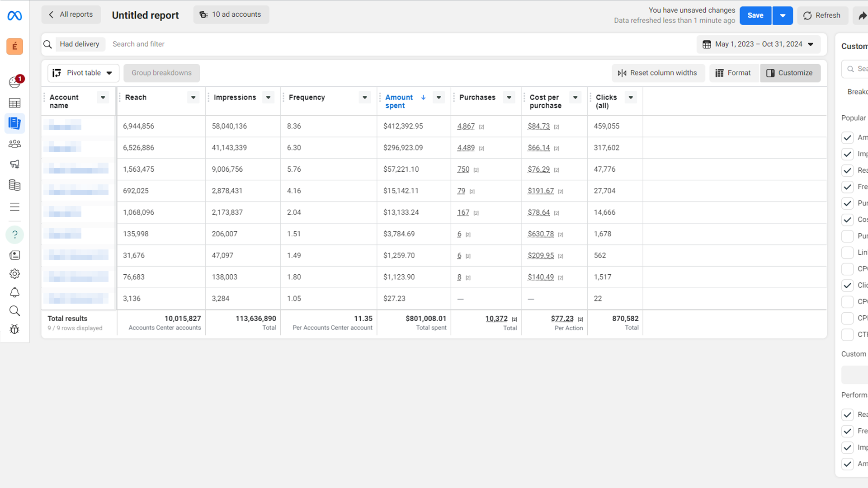Open the sidebar settings gear icon
This screenshot has height=488, width=868.
pyautogui.click(x=14, y=274)
